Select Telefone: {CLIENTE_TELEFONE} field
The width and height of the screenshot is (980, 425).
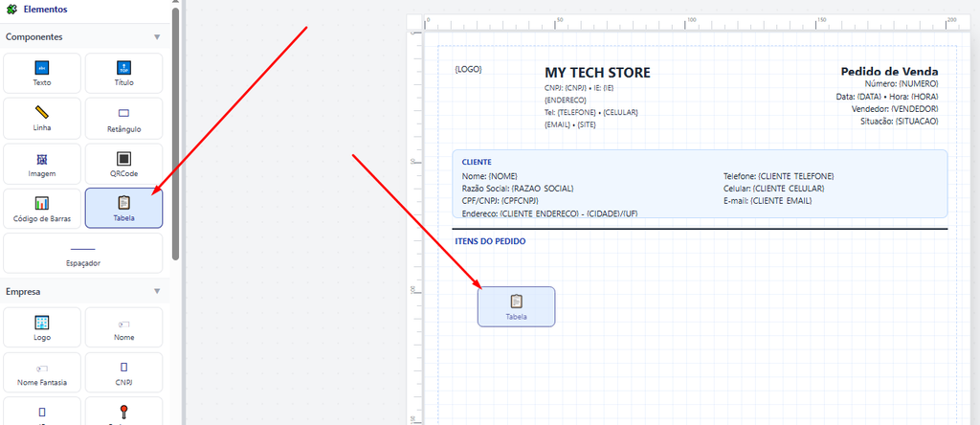pos(779,176)
